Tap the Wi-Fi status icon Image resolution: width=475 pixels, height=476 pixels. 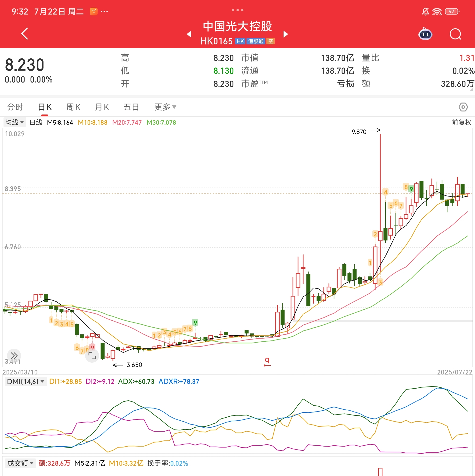pos(437,12)
